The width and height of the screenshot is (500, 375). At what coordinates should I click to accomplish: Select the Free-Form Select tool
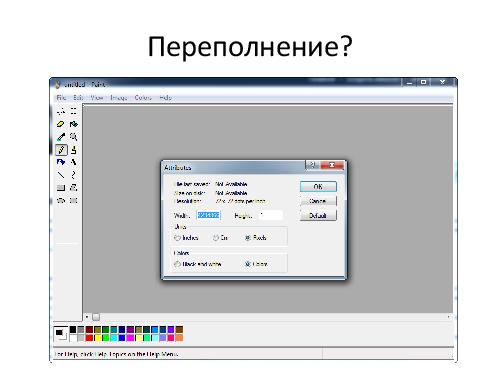tap(61, 111)
